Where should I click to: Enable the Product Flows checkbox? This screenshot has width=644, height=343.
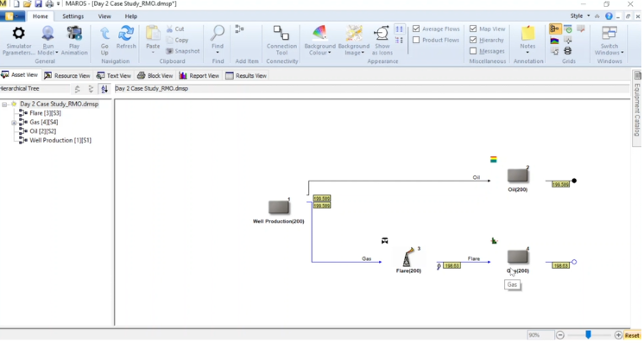(x=416, y=40)
